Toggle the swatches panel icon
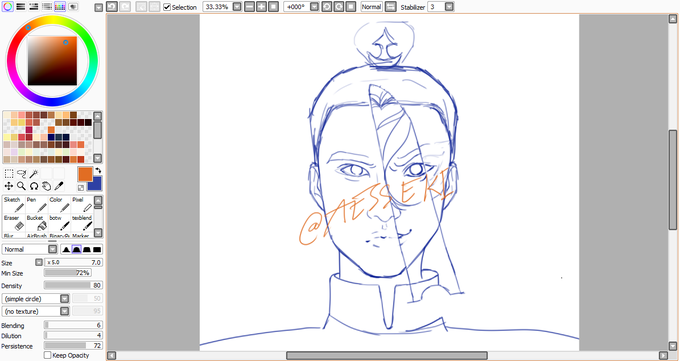Viewport: 680px width, 361px height. (x=60, y=7)
